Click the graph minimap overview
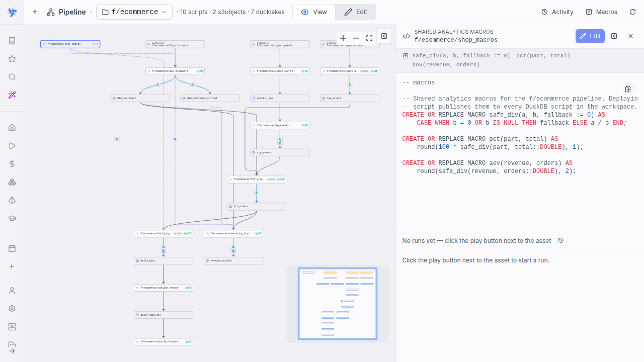The image size is (644, 362). coord(338,304)
